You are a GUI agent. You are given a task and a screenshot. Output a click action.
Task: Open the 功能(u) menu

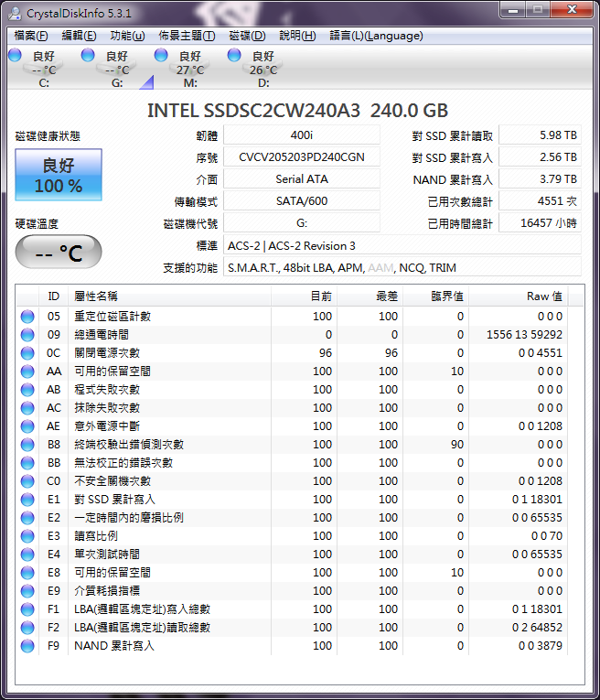pos(127,36)
